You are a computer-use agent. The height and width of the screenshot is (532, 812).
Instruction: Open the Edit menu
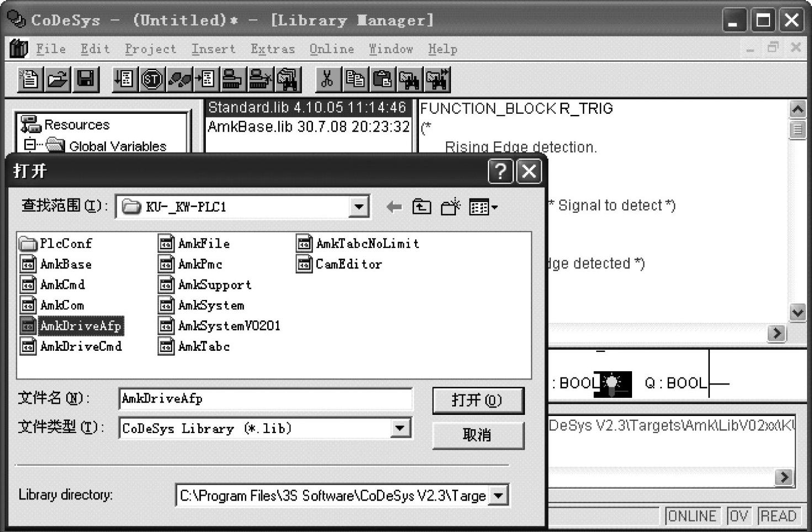95,49
